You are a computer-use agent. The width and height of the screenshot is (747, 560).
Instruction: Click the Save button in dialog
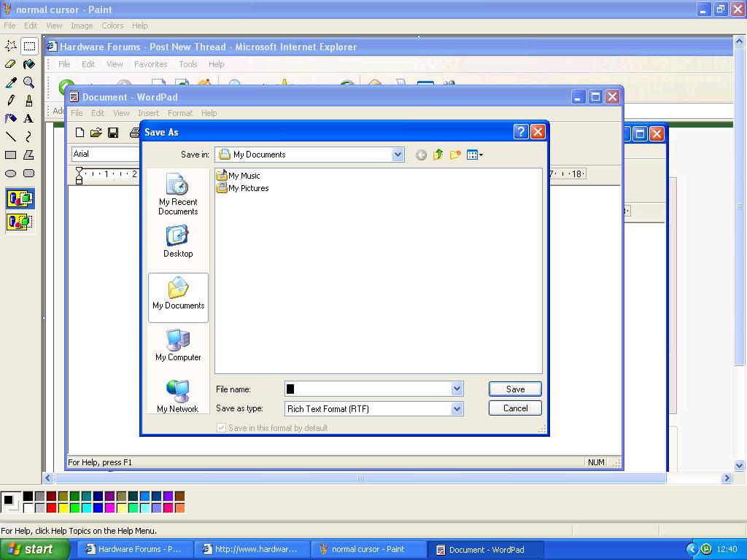click(515, 389)
